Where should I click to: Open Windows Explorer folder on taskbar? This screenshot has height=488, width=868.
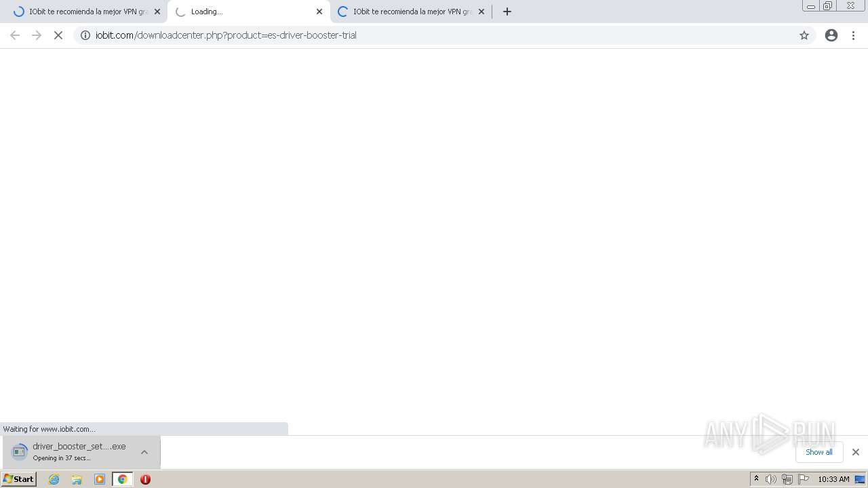(77, 479)
